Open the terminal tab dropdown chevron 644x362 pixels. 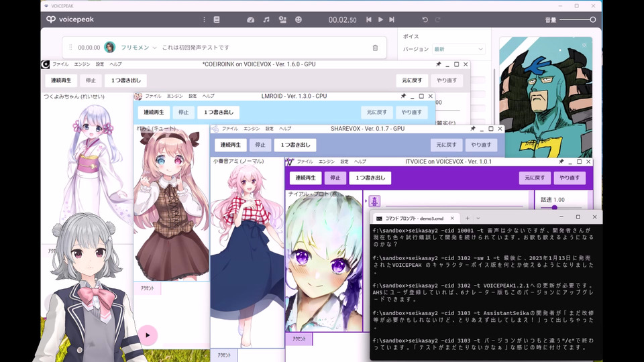(478, 219)
